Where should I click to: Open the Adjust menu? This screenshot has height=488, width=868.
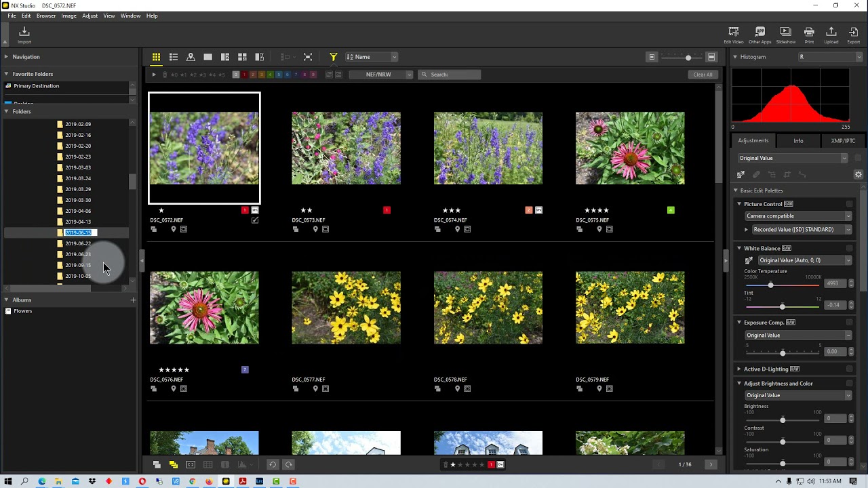click(x=90, y=16)
